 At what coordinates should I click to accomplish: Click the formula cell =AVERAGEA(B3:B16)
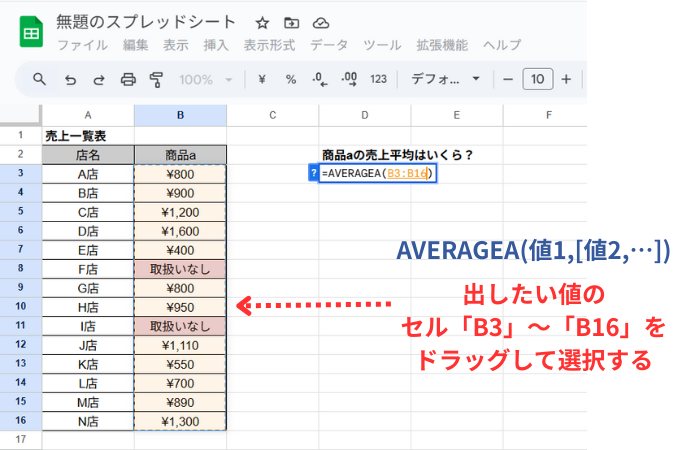377,174
